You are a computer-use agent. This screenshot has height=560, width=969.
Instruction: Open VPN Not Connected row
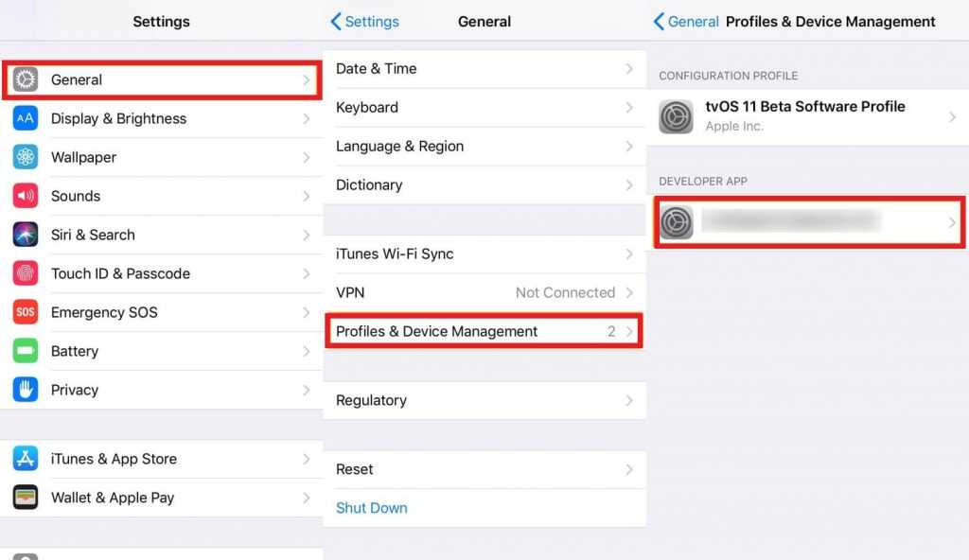click(x=483, y=293)
